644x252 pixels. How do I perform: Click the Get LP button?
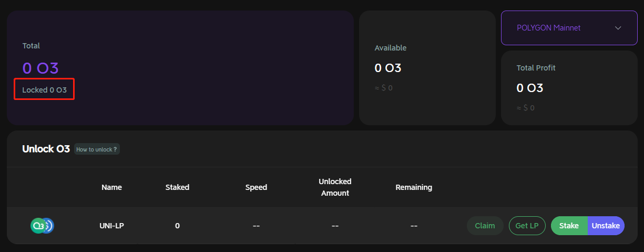click(527, 226)
